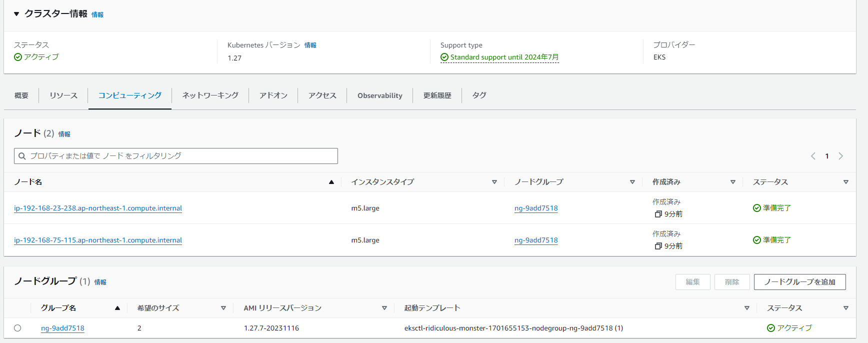Click the search icon in node filter
The height and width of the screenshot is (343, 868).
22,156
